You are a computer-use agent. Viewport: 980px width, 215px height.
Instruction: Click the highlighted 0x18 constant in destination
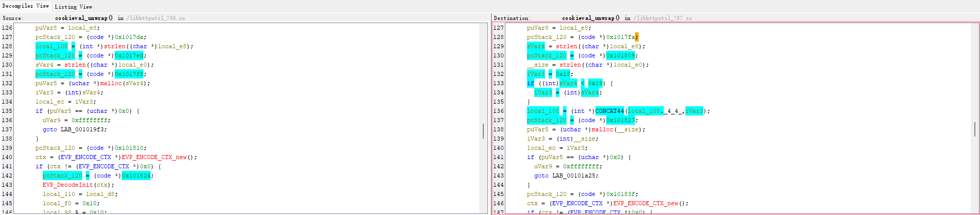(563, 74)
